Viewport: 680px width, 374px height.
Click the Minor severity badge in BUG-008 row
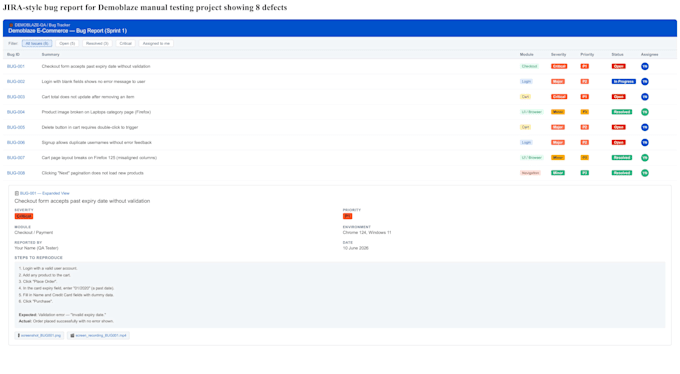(558, 173)
